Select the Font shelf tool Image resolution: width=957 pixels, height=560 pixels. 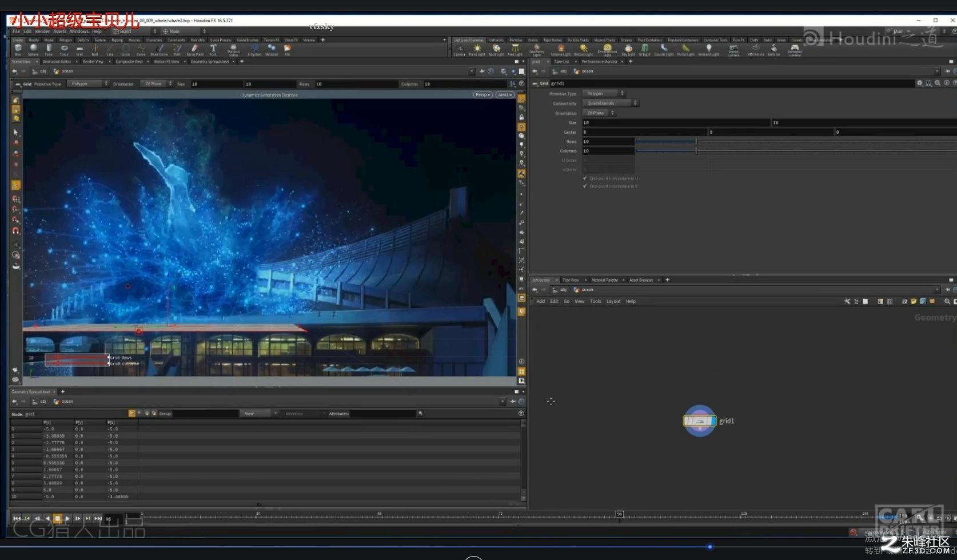click(x=213, y=50)
